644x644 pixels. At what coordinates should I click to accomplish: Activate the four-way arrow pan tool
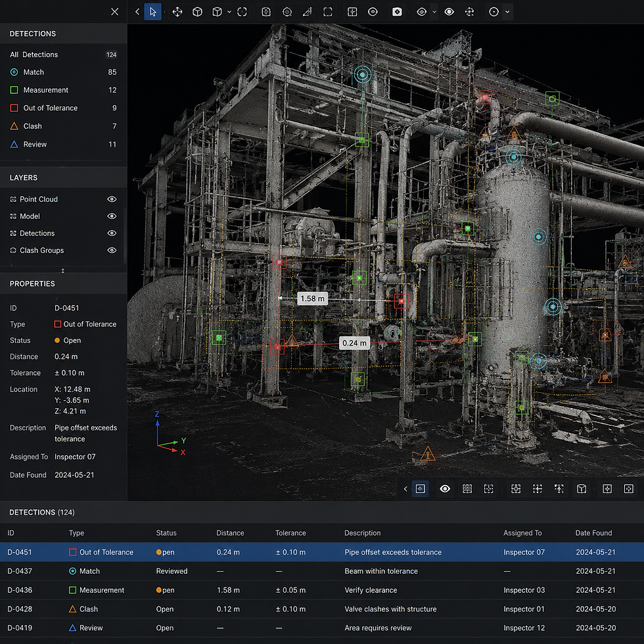(x=177, y=12)
